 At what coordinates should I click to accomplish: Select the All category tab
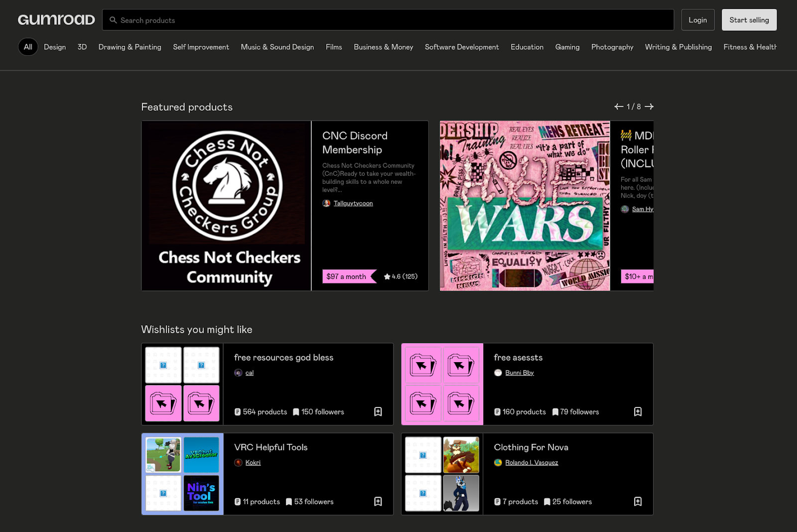(28, 47)
